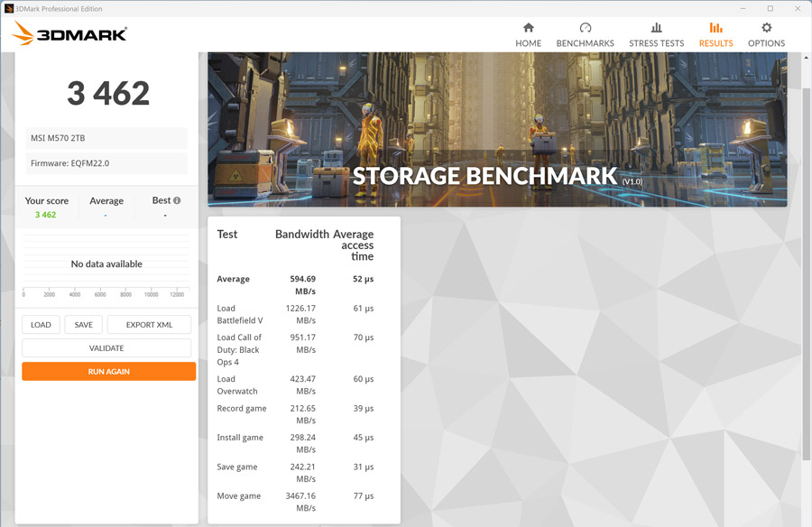
Task: Click the SAVE button
Action: click(x=83, y=325)
